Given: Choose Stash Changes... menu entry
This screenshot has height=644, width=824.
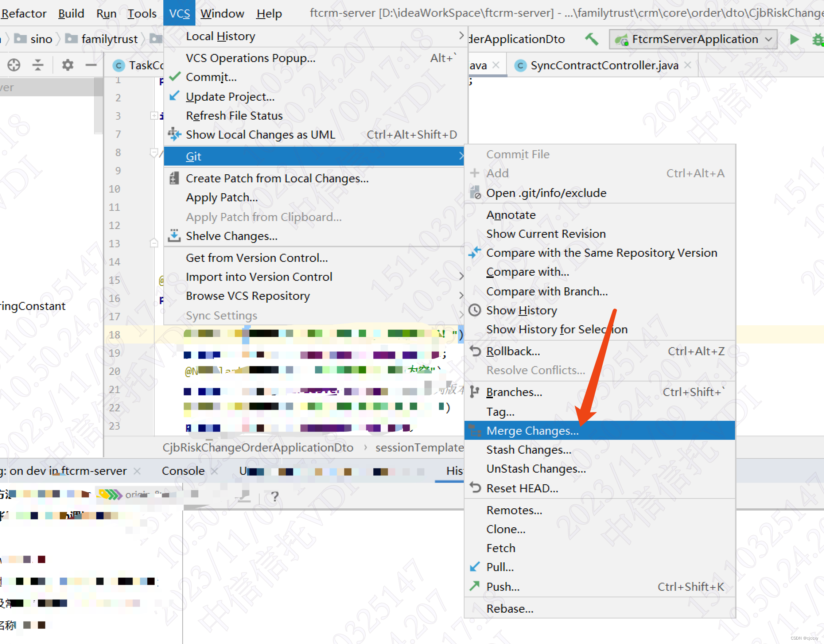Looking at the screenshot, I should (529, 450).
